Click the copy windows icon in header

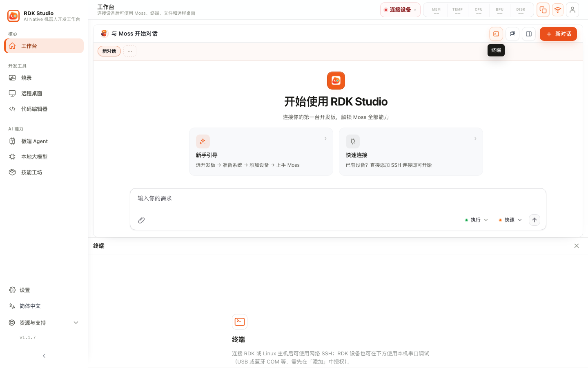click(x=543, y=10)
